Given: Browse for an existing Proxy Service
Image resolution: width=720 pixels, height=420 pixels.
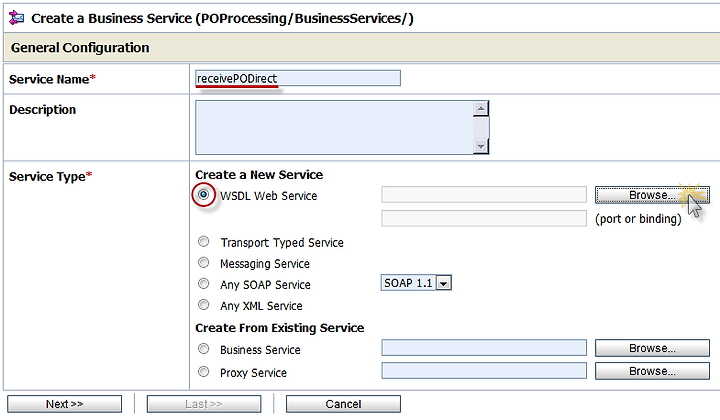Looking at the screenshot, I should (x=652, y=371).
